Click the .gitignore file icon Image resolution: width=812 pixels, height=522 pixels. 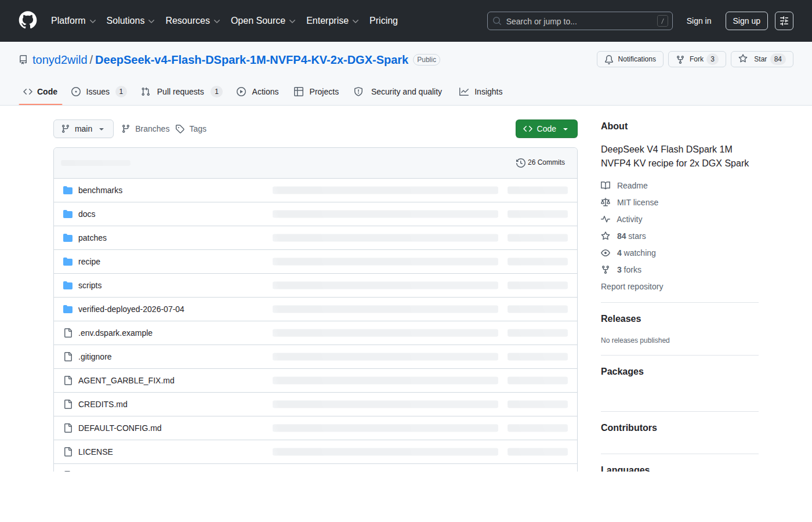(68, 357)
